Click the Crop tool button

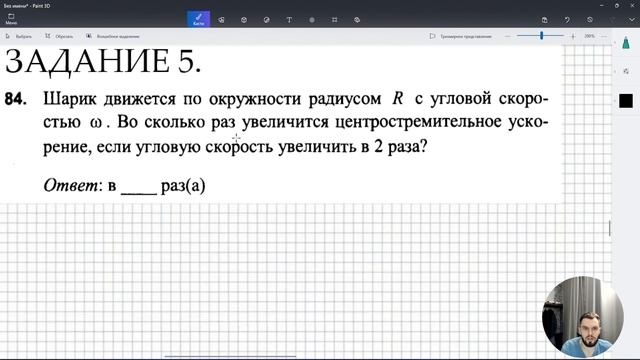click(59, 36)
